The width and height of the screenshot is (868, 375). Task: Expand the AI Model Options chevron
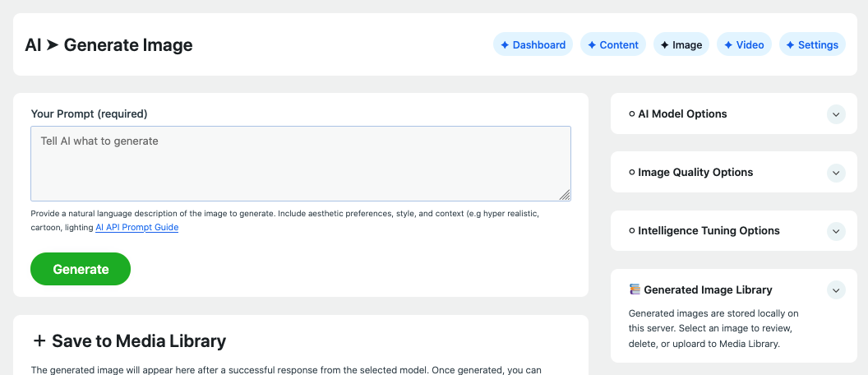click(836, 114)
